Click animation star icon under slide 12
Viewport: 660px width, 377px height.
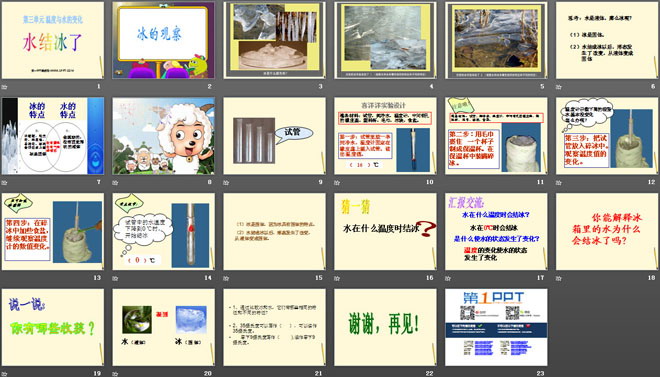559,183
